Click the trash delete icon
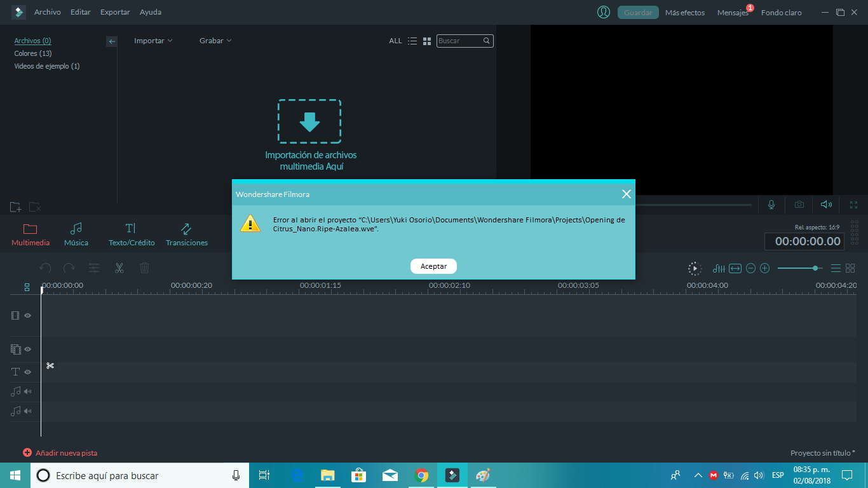 coord(144,268)
